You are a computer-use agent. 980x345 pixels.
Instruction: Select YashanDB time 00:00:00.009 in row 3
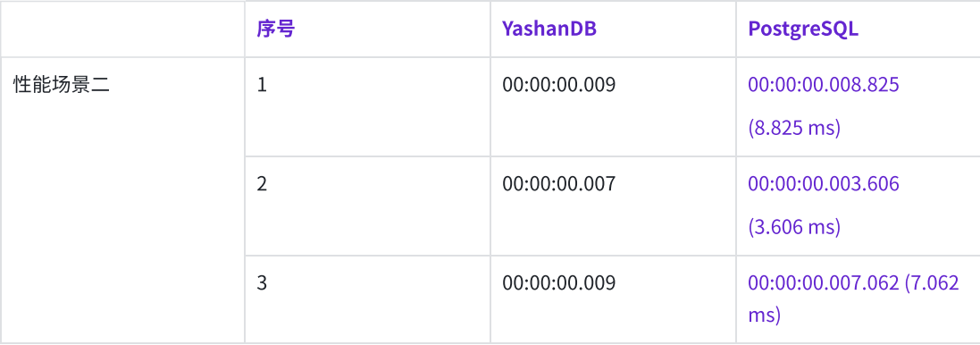[558, 283]
